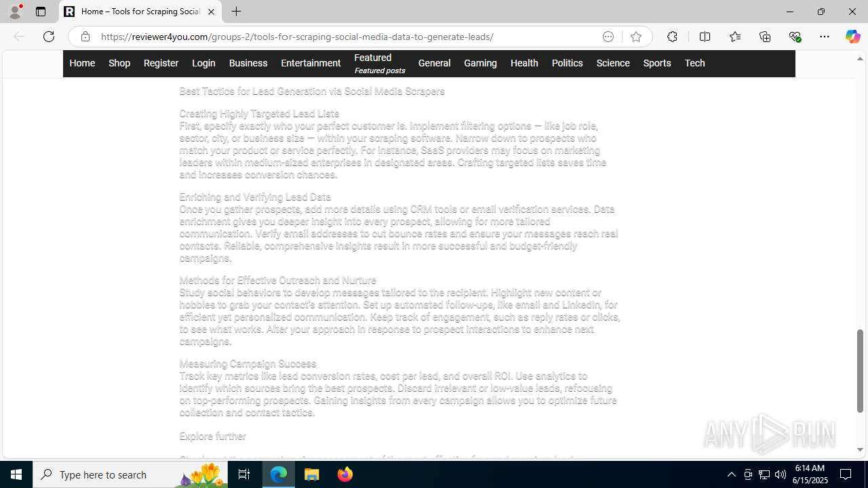Select the Politics category

coord(567,63)
